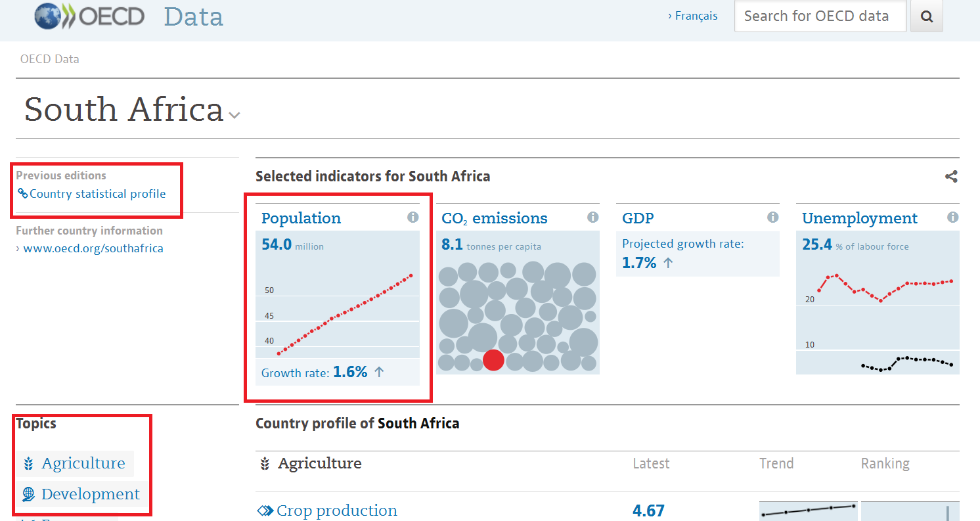The image size is (980, 521).
Task: Open the Unemployment indicator title
Action: [x=860, y=218]
